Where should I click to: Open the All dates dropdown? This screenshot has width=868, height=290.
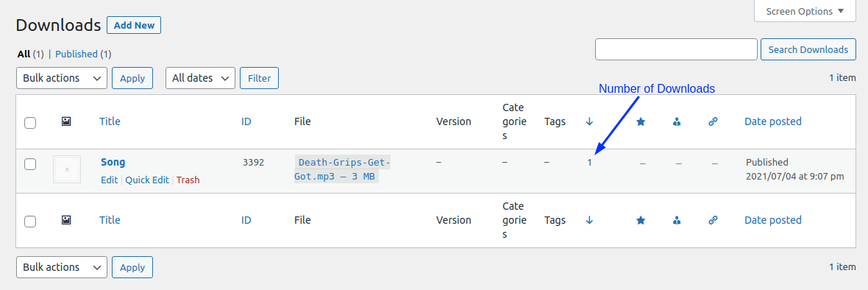coord(200,78)
